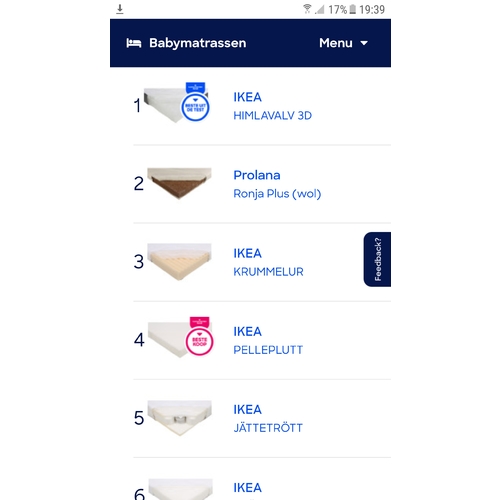Click the blue Beste uit de test badge
The image size is (500, 500).
click(195, 102)
